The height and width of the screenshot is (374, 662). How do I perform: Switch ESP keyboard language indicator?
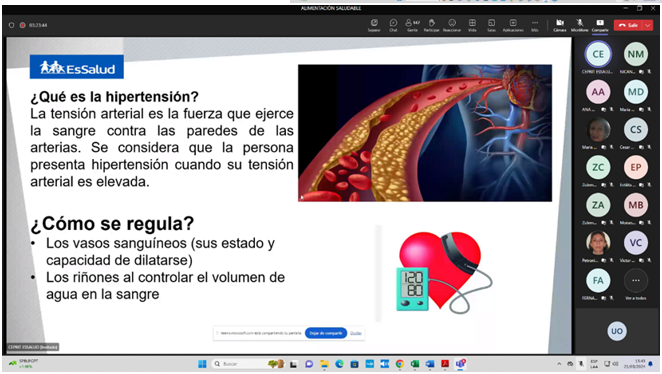coord(594,364)
